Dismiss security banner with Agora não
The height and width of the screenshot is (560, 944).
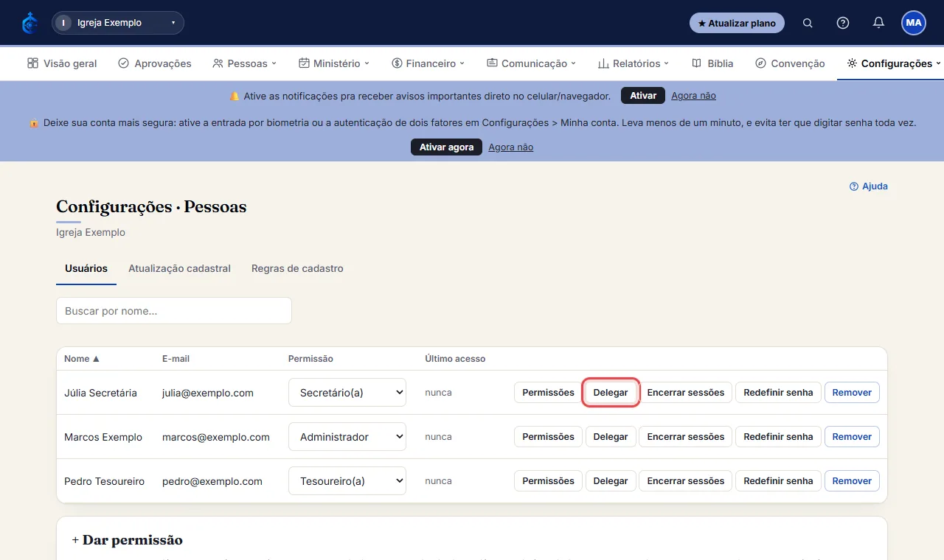[x=510, y=147]
